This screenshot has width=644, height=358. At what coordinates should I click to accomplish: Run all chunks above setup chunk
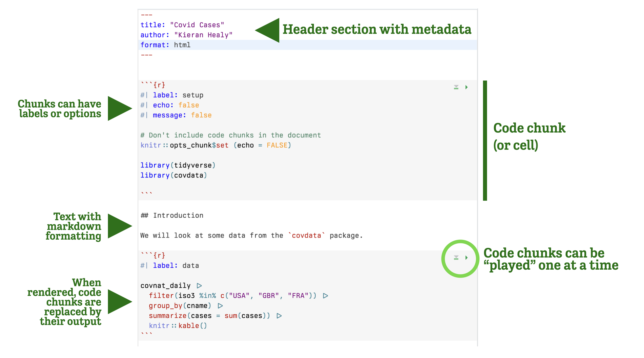pos(456,87)
